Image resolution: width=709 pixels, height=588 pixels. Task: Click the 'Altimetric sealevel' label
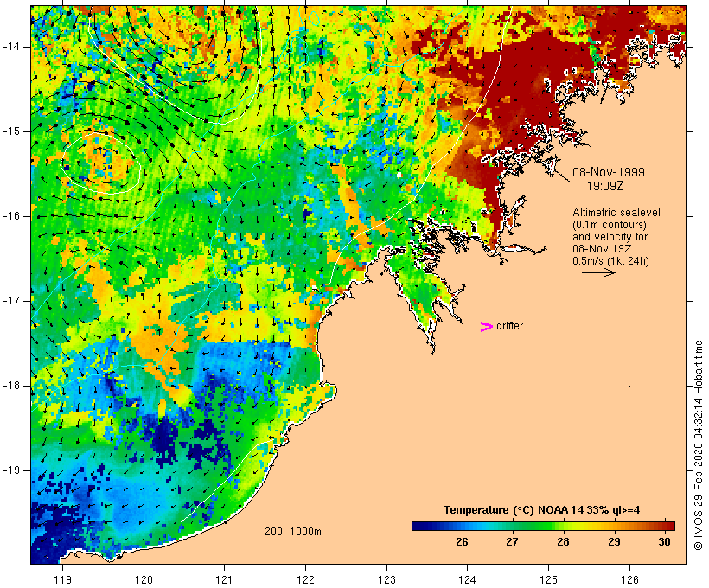tap(616, 213)
